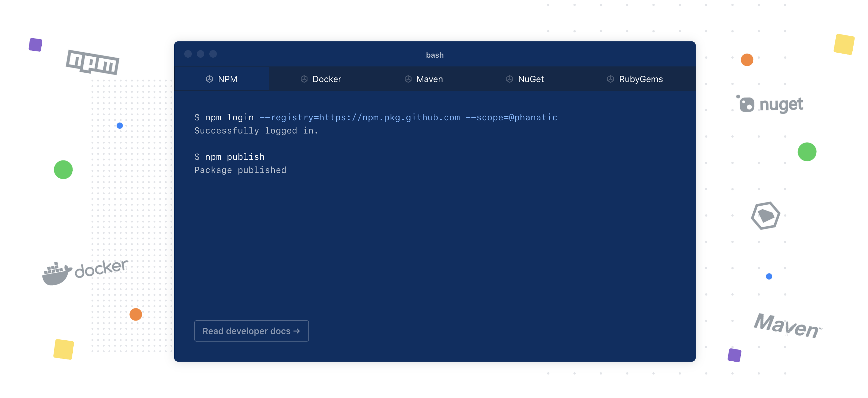The width and height of the screenshot is (868, 398).
Task: Click the first terminal window dot
Action: pyautogui.click(x=188, y=54)
